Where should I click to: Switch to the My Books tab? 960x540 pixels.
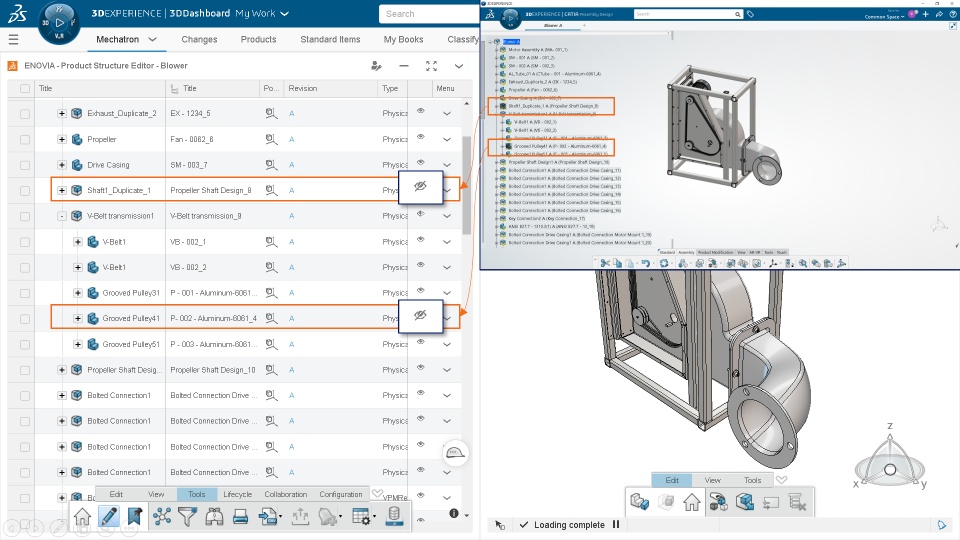point(403,39)
